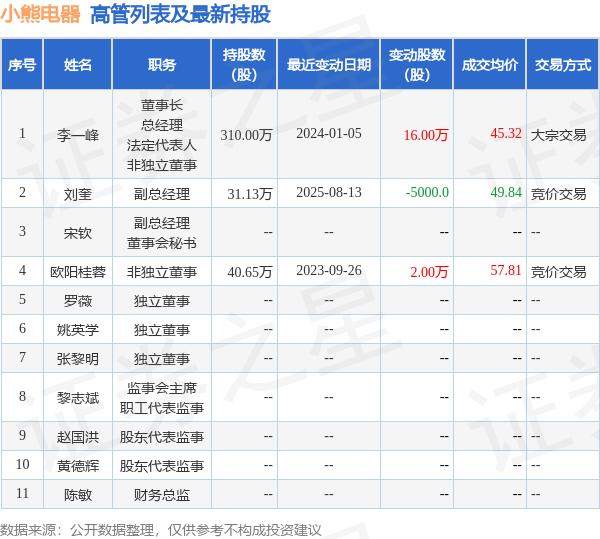Click the 姓名 column header
Screen dimensions: 600x539
(78, 65)
